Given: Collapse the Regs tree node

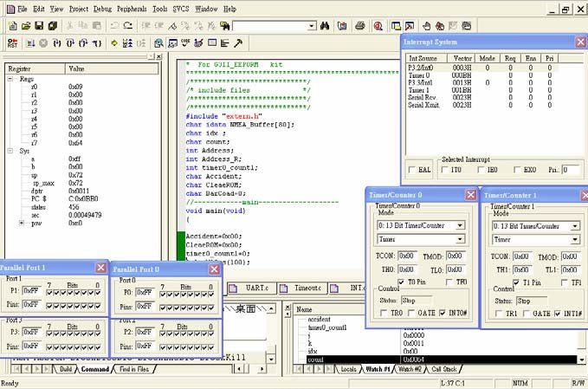Looking at the screenshot, I should point(10,79).
